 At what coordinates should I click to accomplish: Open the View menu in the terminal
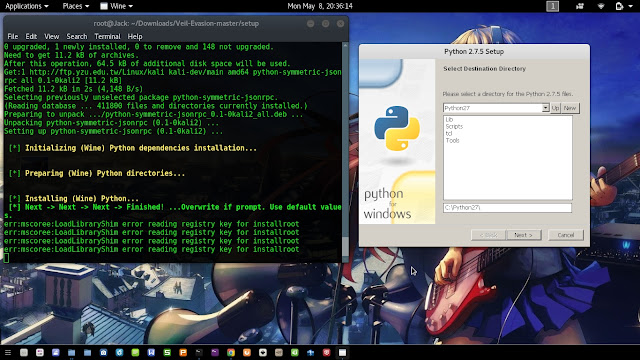[x=51, y=36]
